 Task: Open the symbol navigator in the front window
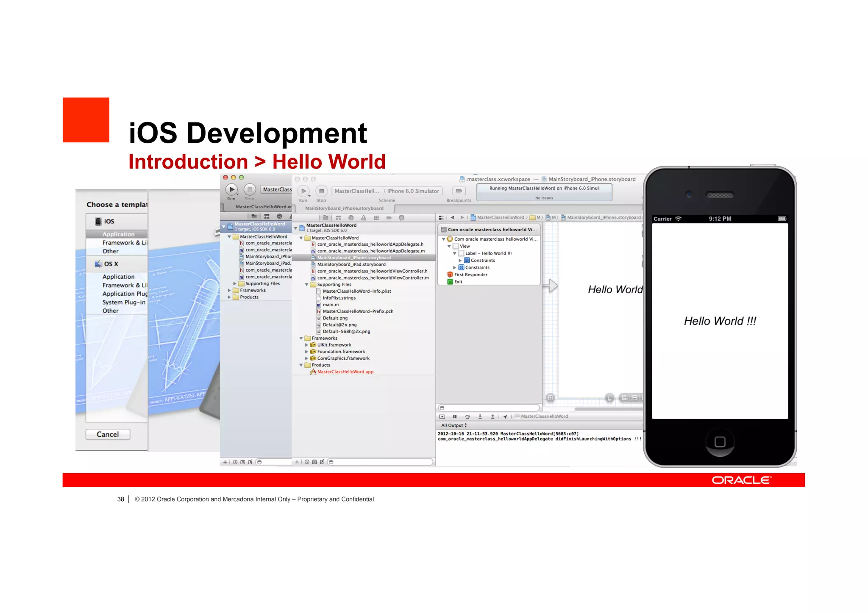pos(338,218)
